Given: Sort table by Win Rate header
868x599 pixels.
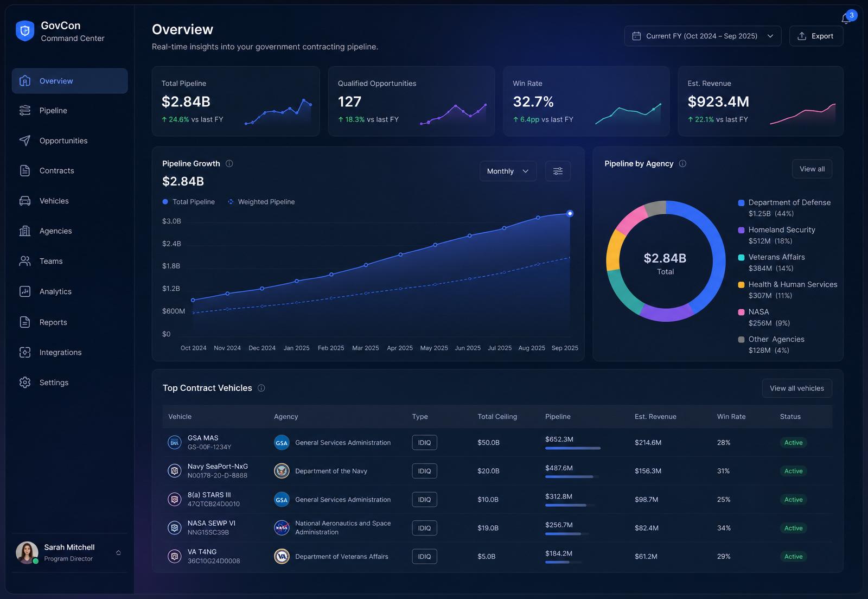Looking at the screenshot, I should tap(731, 417).
